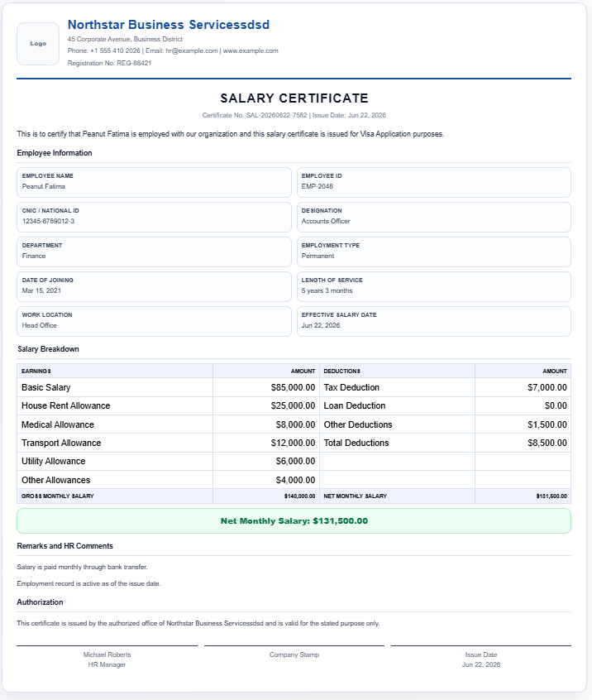Viewport: 592px width, 700px height.
Task: Click the $8,500.00 Total Deductions amount
Action: pos(547,443)
